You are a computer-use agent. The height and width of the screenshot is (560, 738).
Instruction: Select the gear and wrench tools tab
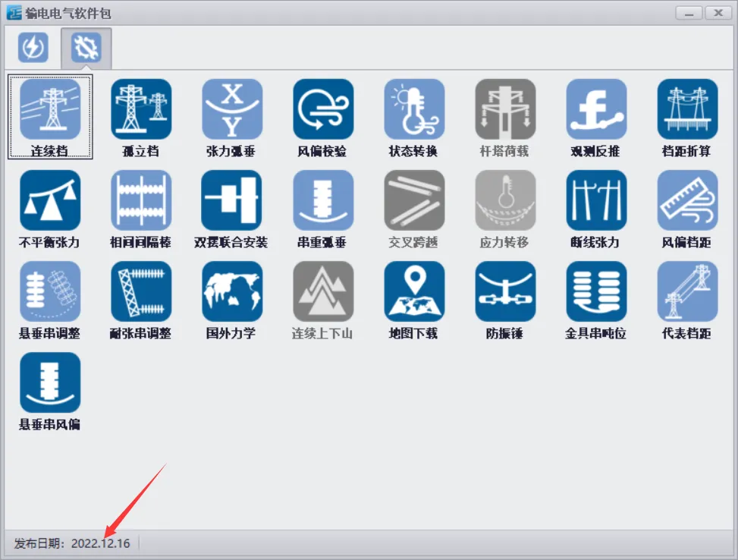coord(86,47)
